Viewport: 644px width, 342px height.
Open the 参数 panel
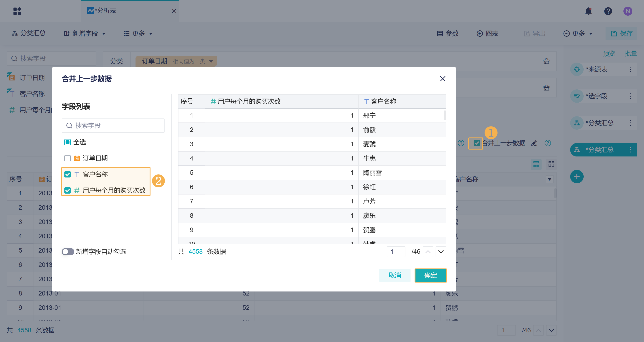[x=447, y=33]
